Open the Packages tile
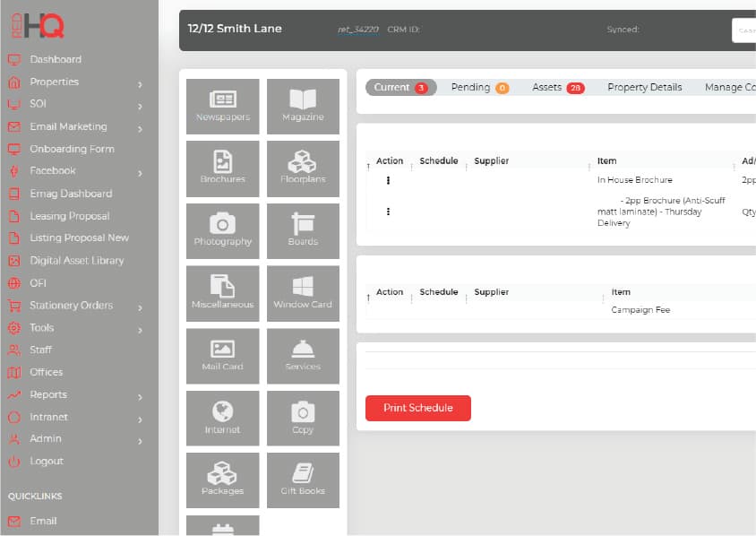 [x=222, y=480]
